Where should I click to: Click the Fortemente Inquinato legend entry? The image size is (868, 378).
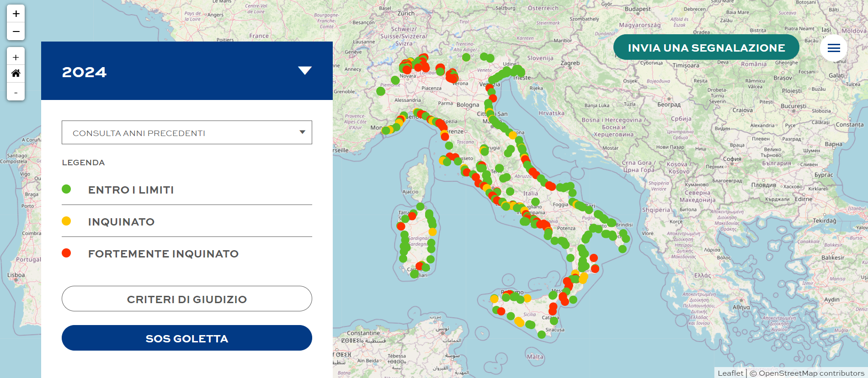pos(163,254)
